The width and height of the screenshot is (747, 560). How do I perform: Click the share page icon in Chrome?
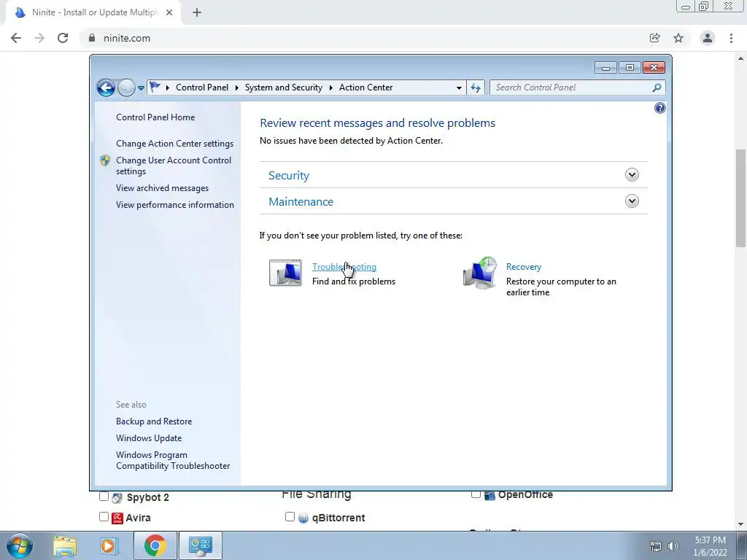pos(655,38)
